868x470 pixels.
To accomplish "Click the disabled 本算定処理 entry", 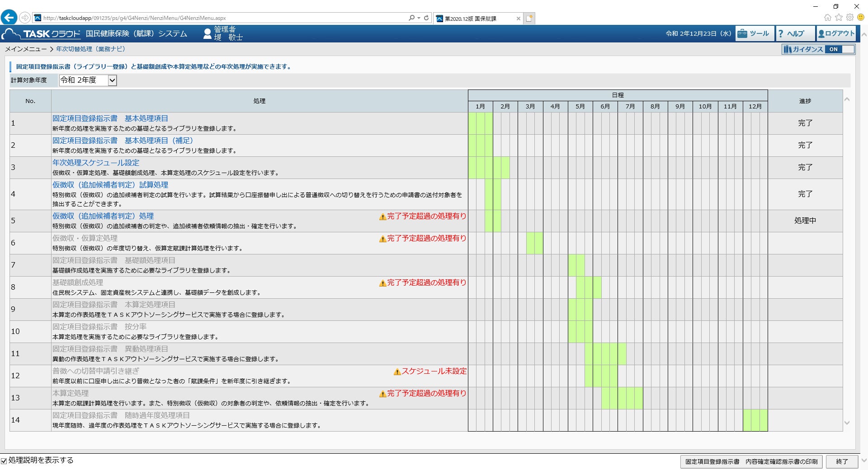I will [x=71, y=393].
